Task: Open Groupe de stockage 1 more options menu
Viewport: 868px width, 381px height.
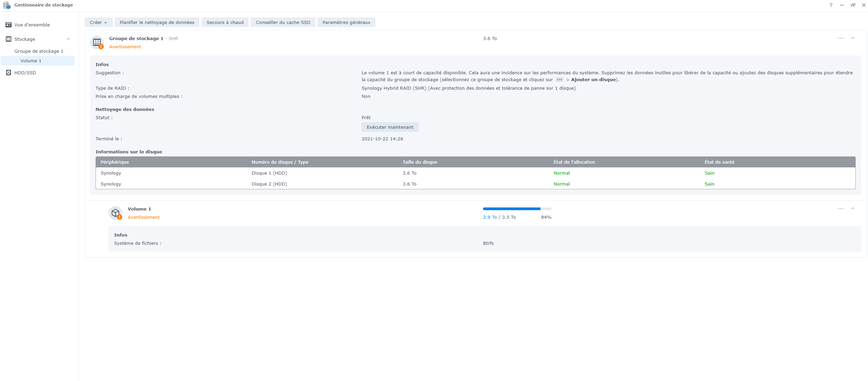Action: pos(841,38)
